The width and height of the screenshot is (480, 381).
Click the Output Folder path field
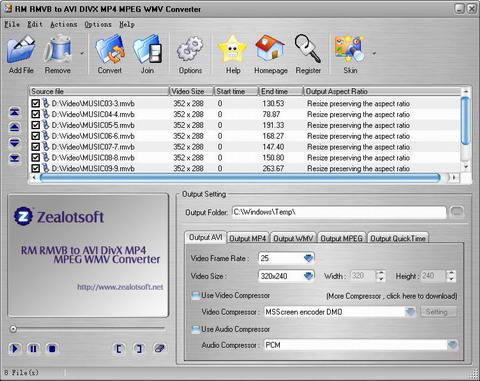[x=339, y=212]
